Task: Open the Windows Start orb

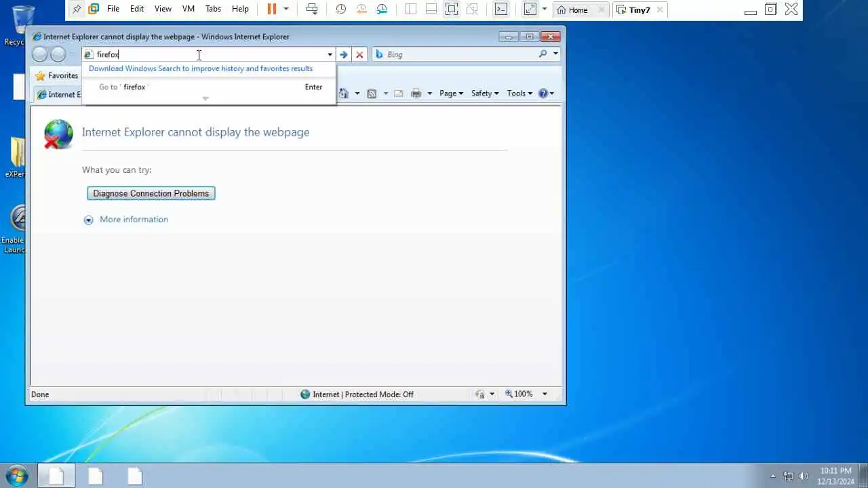Action: click(16, 476)
